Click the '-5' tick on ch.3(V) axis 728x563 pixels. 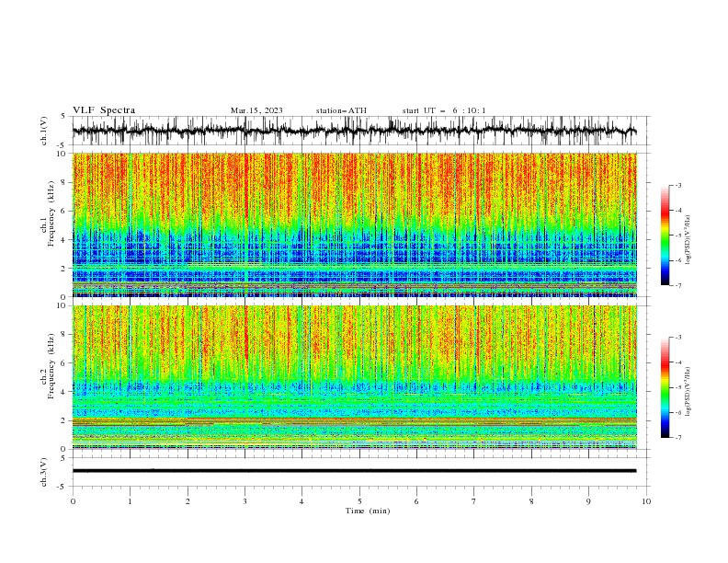pyautogui.click(x=62, y=487)
